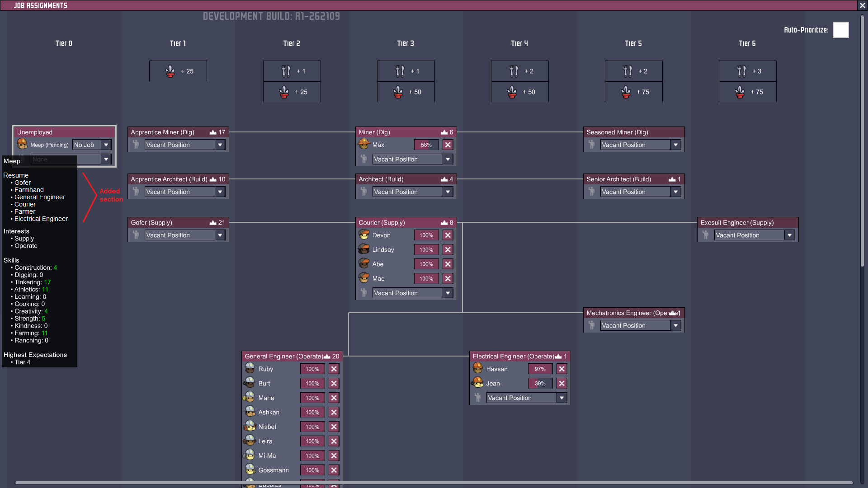Click the Unemployed panel header
Image resolution: width=868 pixels, height=488 pixels.
coord(64,132)
